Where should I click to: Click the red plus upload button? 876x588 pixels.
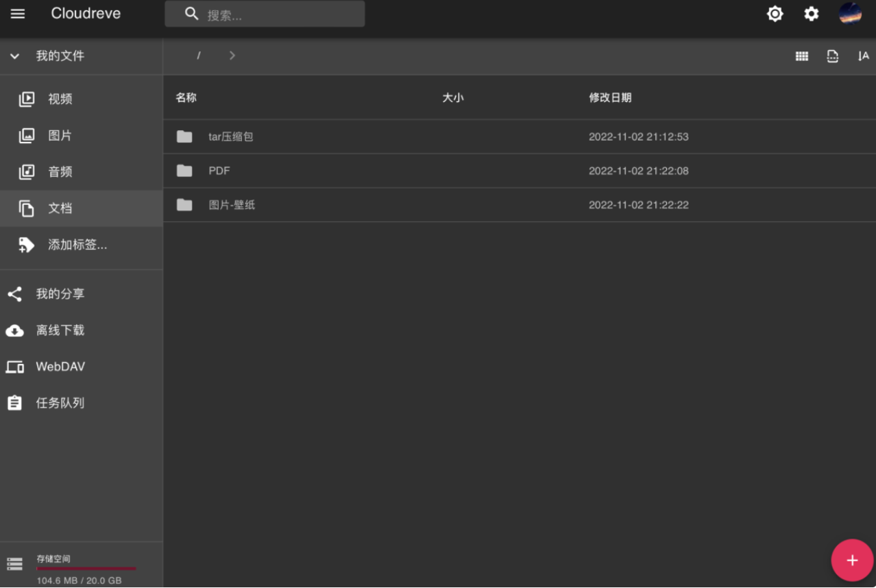851,561
